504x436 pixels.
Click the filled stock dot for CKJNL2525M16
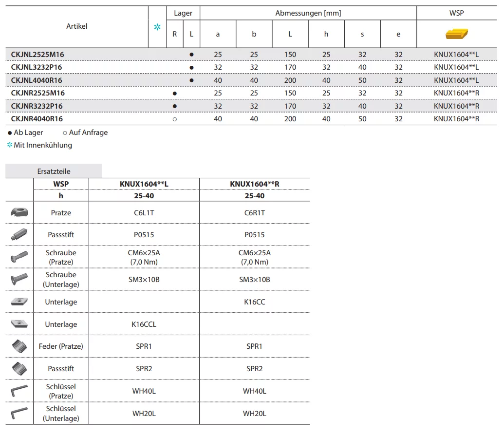[x=191, y=55]
